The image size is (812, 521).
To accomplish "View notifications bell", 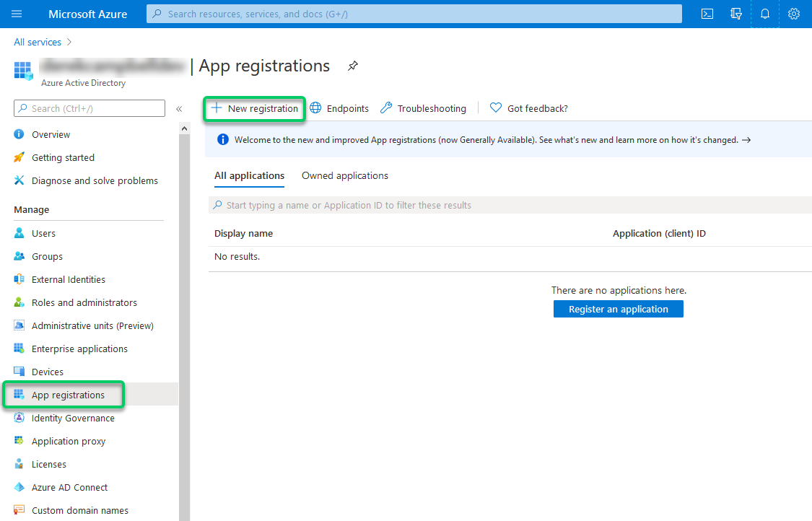I will (765, 14).
